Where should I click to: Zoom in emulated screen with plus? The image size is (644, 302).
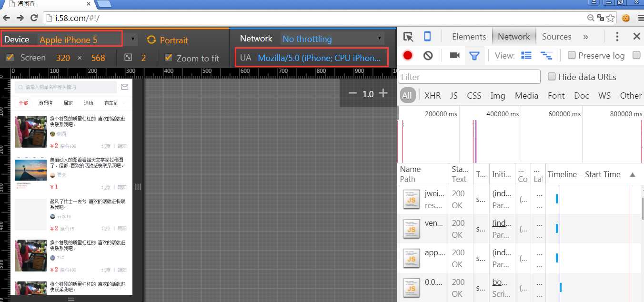click(x=383, y=93)
